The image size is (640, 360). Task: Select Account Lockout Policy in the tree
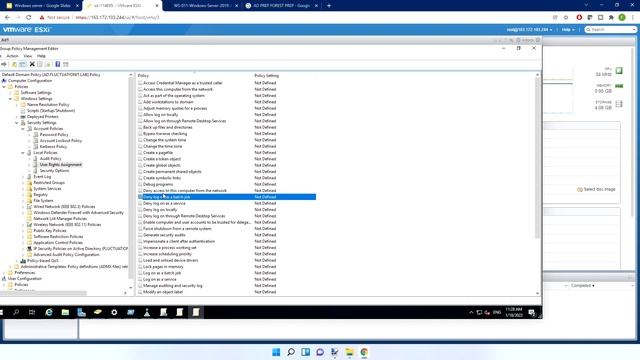[61, 141]
